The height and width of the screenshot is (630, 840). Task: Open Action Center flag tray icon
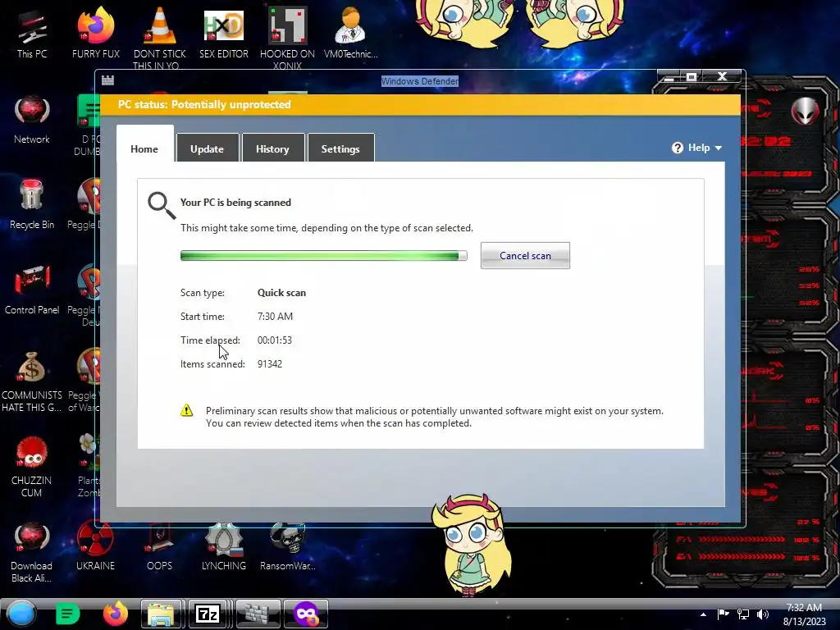724,614
